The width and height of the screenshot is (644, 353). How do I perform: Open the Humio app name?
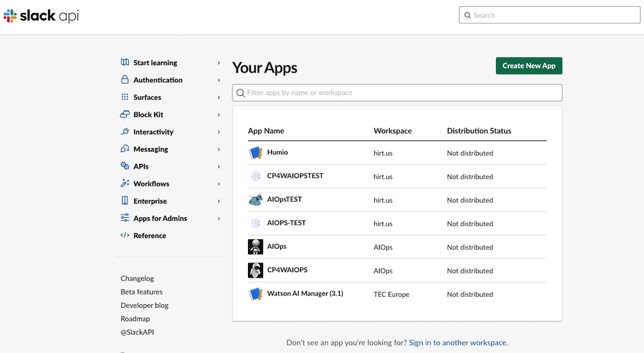[277, 152]
